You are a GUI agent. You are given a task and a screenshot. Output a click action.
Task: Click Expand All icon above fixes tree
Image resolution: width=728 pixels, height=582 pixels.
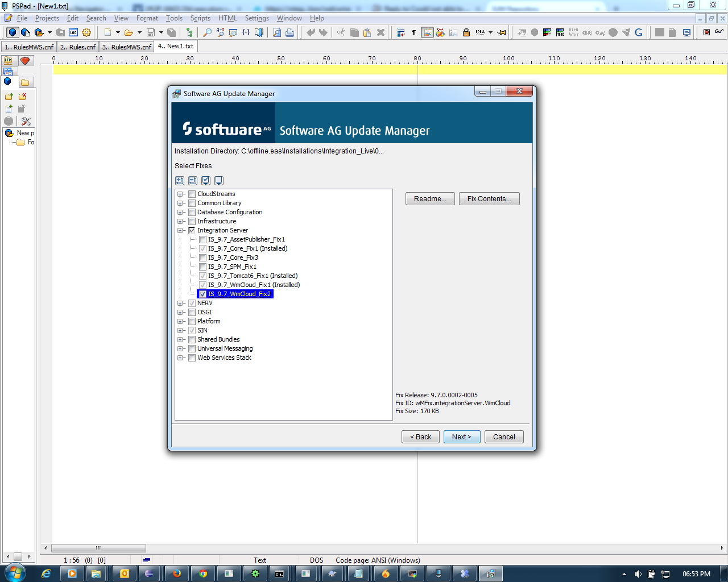[180, 180]
